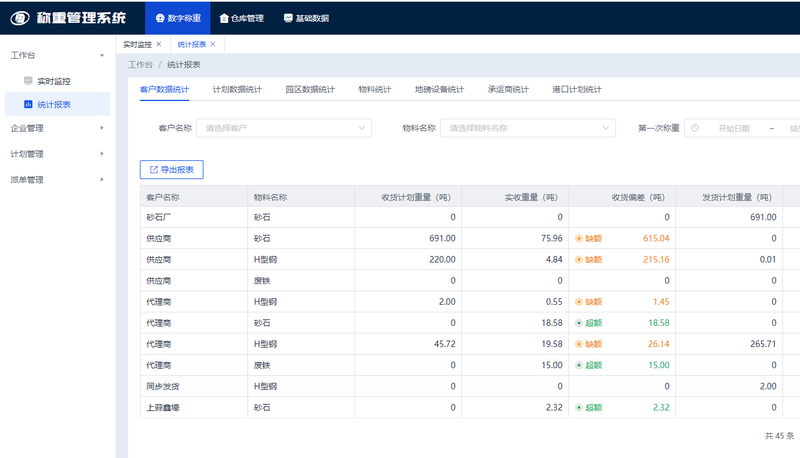This screenshot has height=458, width=800.
Task: Close the 统计报表 tab
Action: click(213, 44)
